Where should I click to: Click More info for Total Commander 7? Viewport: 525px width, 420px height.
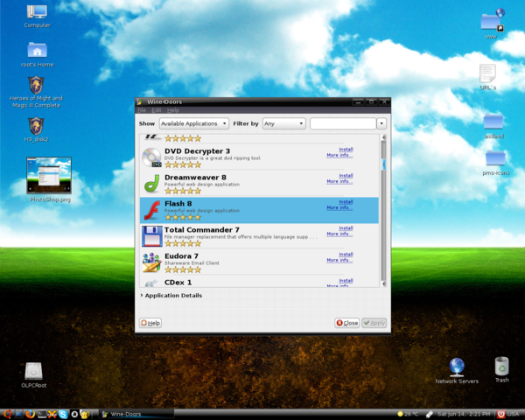[x=339, y=234]
